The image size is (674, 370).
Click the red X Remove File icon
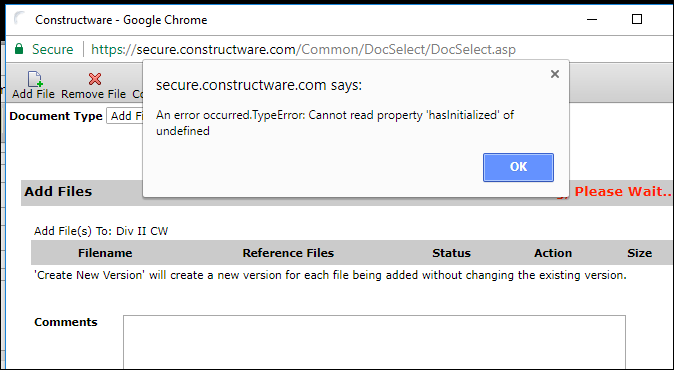[95, 79]
